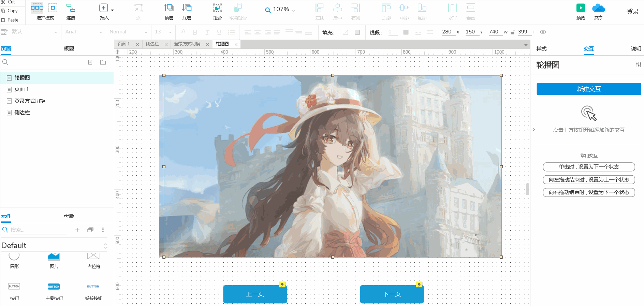Choose 单击时，设置为下一个状态
Image resolution: width=644 pixels, height=306 pixels.
589,167
